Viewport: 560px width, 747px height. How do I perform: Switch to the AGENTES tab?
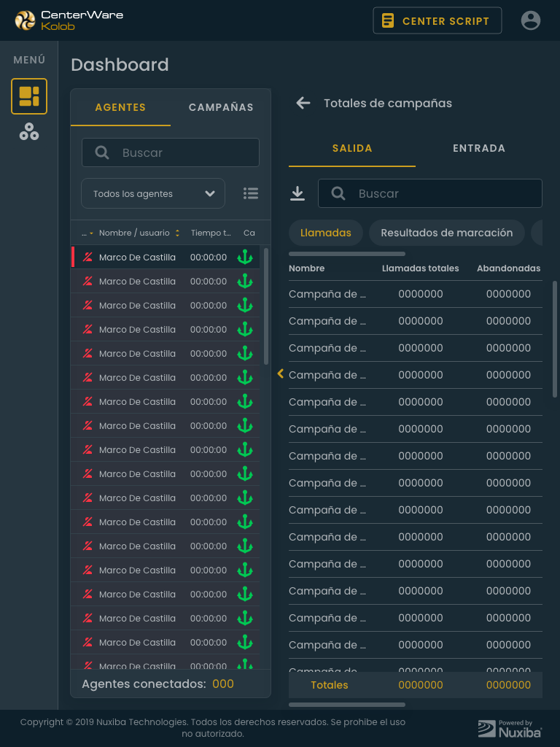point(120,107)
